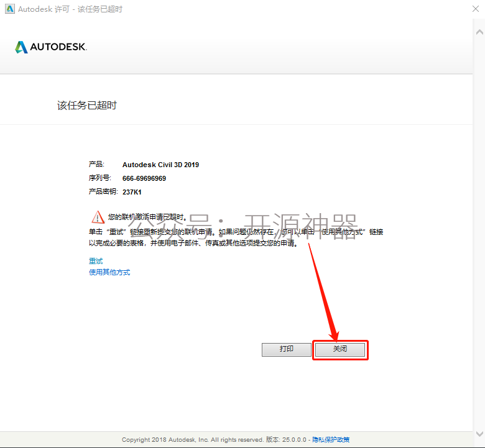Viewport: 485px width, 448px height.
Task: Click the 产品密钥 label
Action: coord(103,192)
